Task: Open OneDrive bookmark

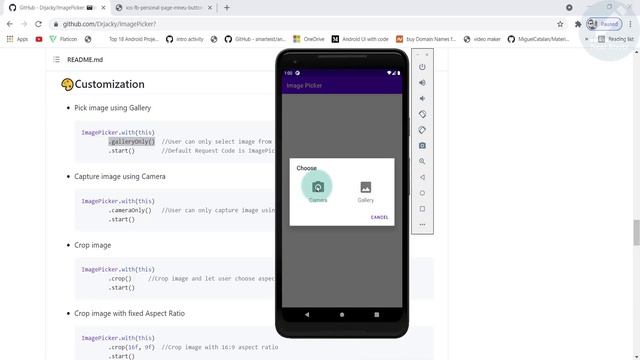Action: tap(309, 39)
